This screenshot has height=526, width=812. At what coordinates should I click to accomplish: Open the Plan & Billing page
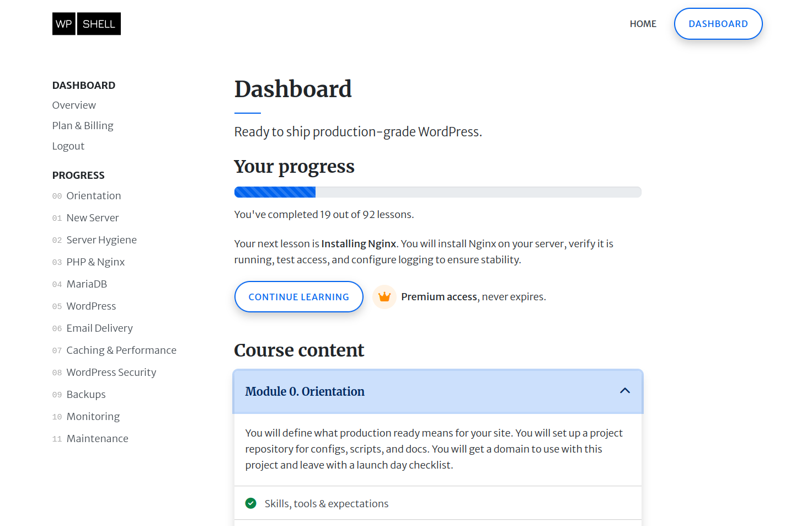coord(82,125)
